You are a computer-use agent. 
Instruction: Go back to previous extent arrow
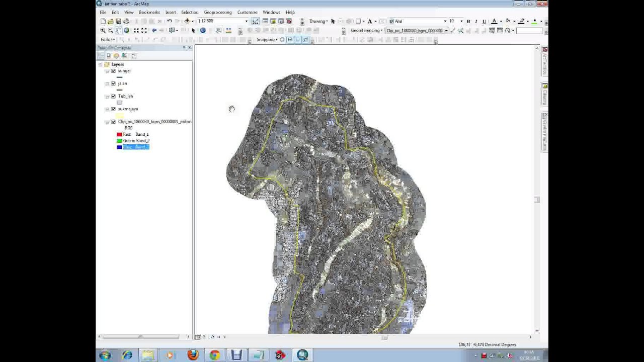154,30
